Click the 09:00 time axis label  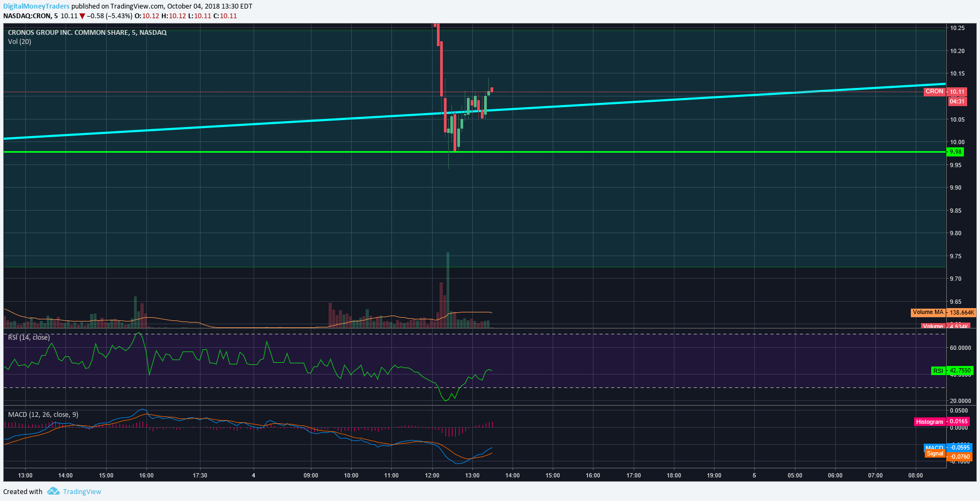coord(311,476)
